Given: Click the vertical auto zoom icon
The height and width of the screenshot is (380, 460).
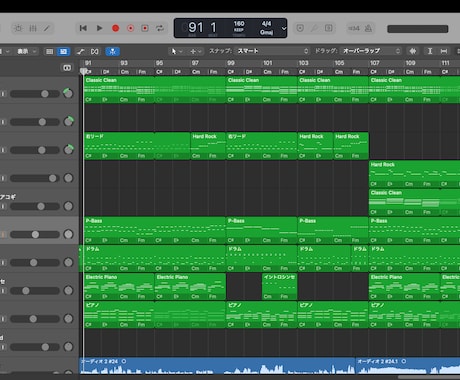Looking at the screenshot, I should (x=430, y=51).
